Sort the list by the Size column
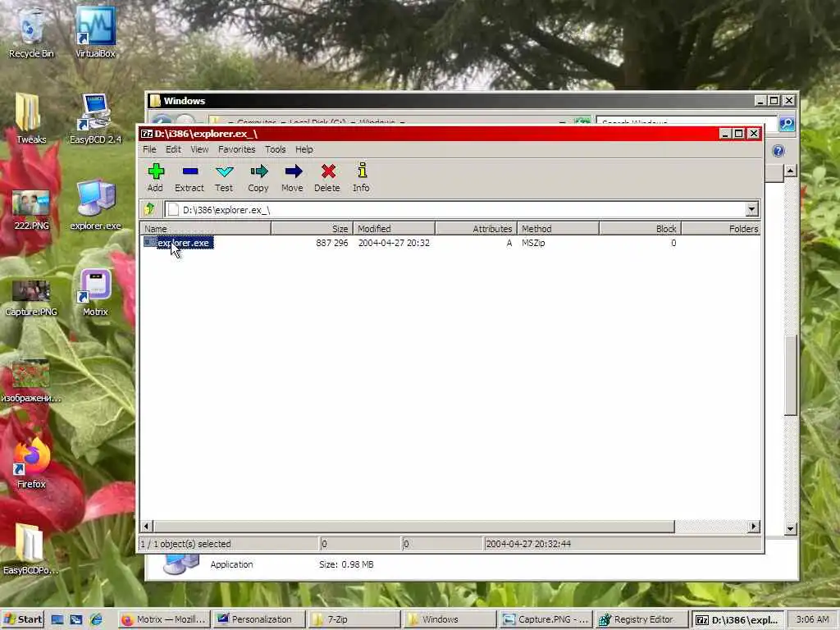This screenshot has width=840, height=630. tap(312, 229)
